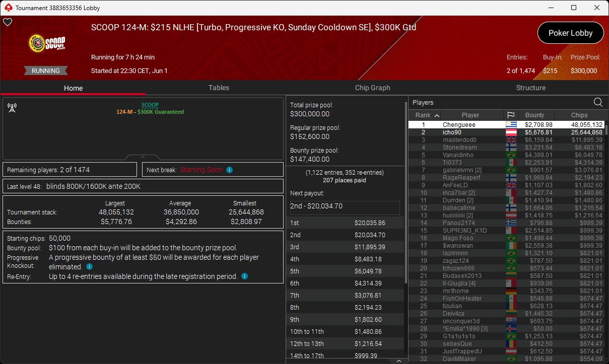Viewport: 609px width, 364px height.
Task: Select player Vanaldinho in the list
Action: (506, 155)
